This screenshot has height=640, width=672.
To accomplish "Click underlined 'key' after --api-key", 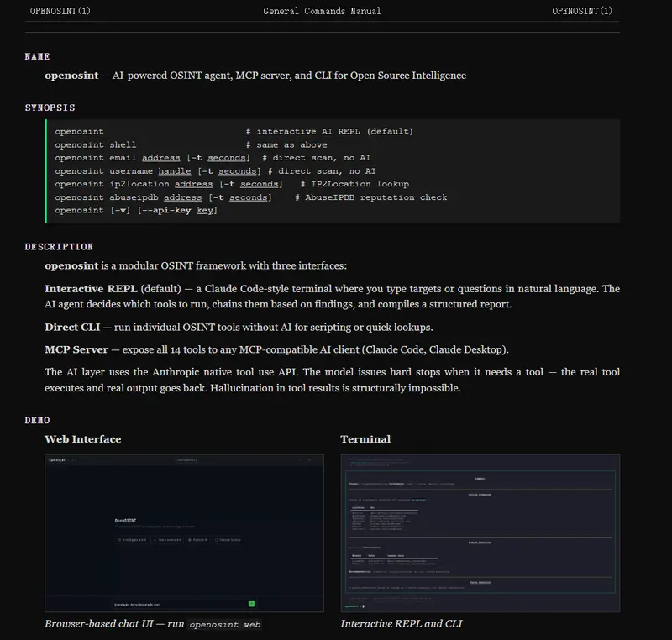I will pos(204,210).
